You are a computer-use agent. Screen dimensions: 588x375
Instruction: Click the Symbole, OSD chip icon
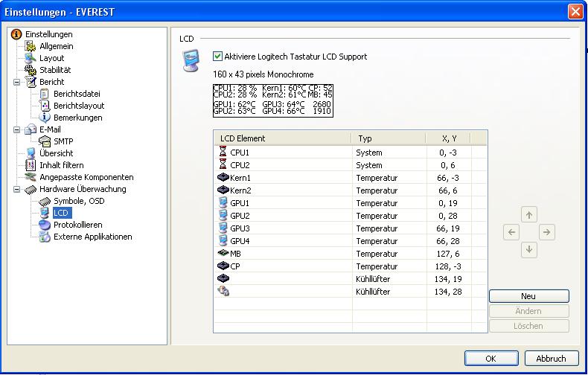coord(44,202)
